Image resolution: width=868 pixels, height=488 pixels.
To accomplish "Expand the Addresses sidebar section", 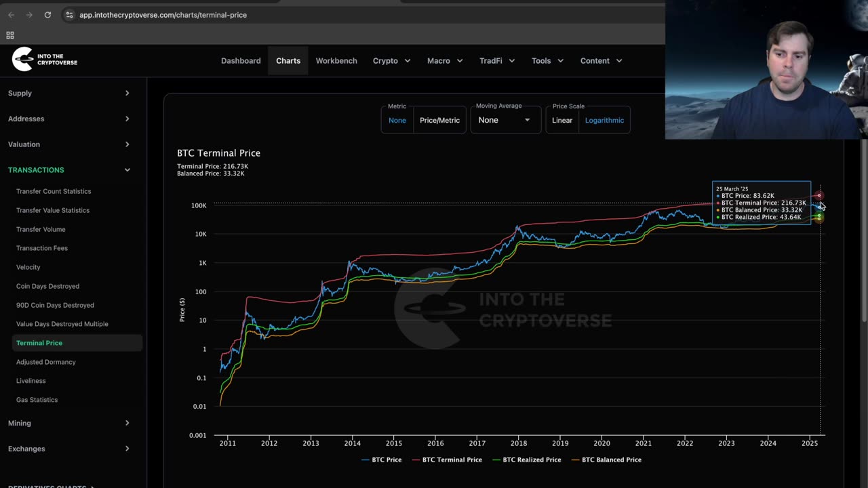I will [x=69, y=119].
